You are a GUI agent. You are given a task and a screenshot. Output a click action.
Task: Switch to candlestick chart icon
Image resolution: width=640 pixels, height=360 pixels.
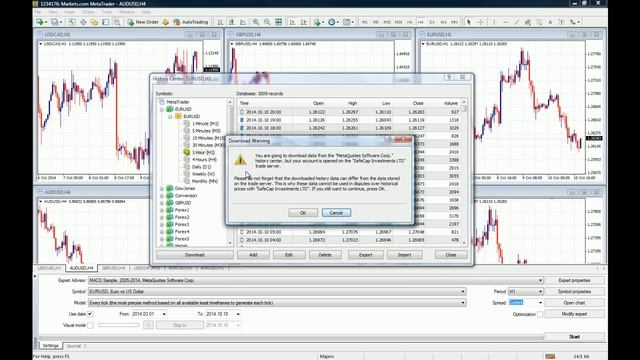(231, 22)
